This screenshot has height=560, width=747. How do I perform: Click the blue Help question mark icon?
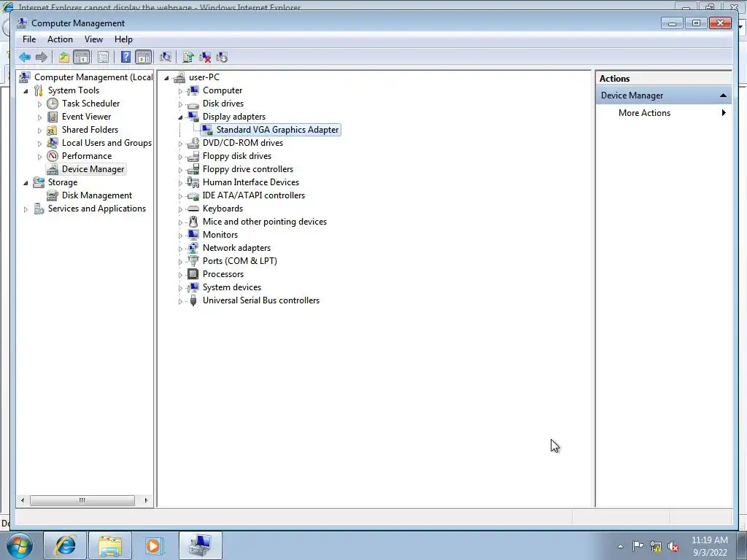point(125,58)
